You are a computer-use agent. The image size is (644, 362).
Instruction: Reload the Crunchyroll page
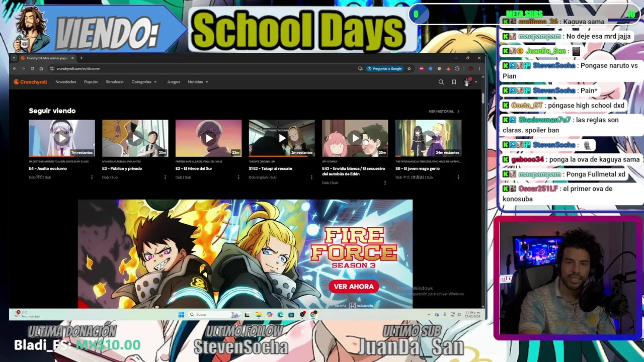click(32, 68)
